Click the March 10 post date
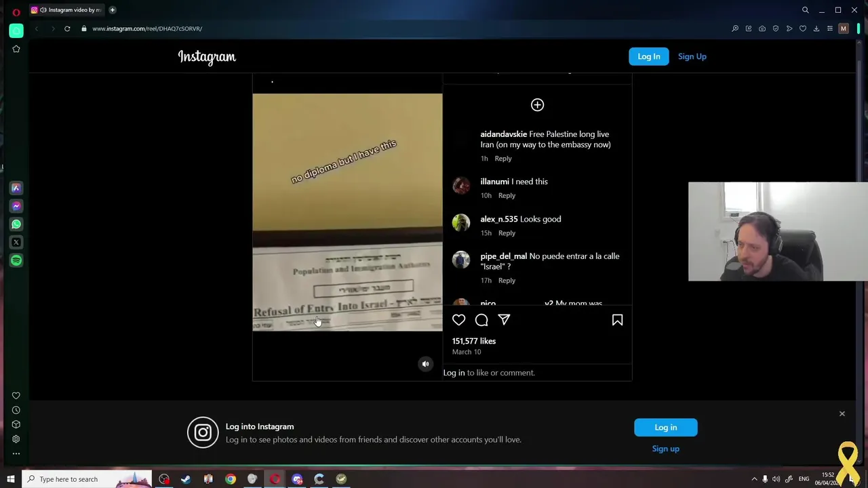The height and width of the screenshot is (488, 868). coord(467,352)
